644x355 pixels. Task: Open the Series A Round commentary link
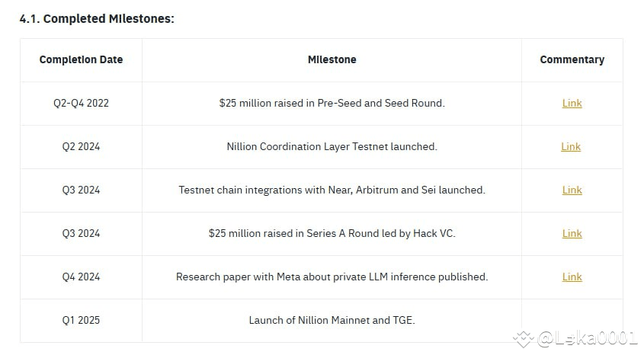572,233
